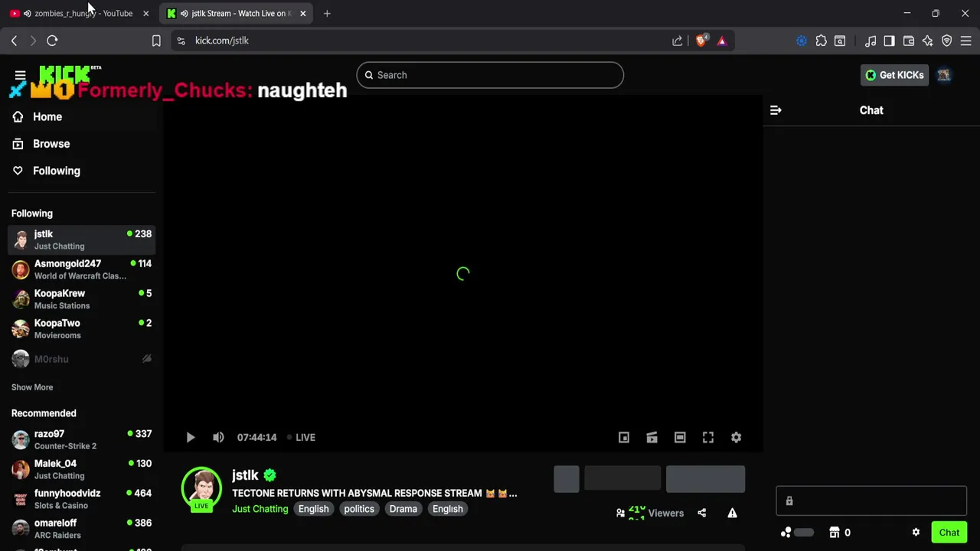Viewport: 980px width, 551px height.
Task: Click the Just Chatting category link
Action: coord(260,509)
